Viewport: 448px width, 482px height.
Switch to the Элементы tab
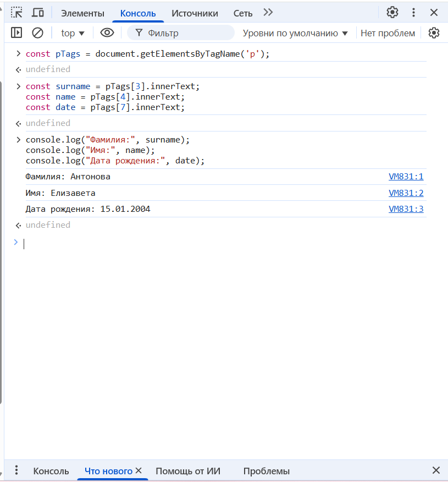click(x=82, y=13)
